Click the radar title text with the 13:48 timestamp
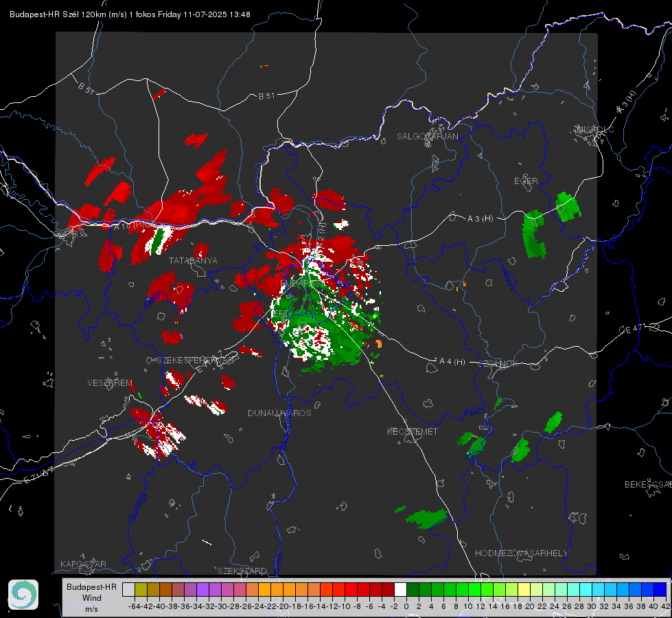672x618 pixels. pos(130,14)
